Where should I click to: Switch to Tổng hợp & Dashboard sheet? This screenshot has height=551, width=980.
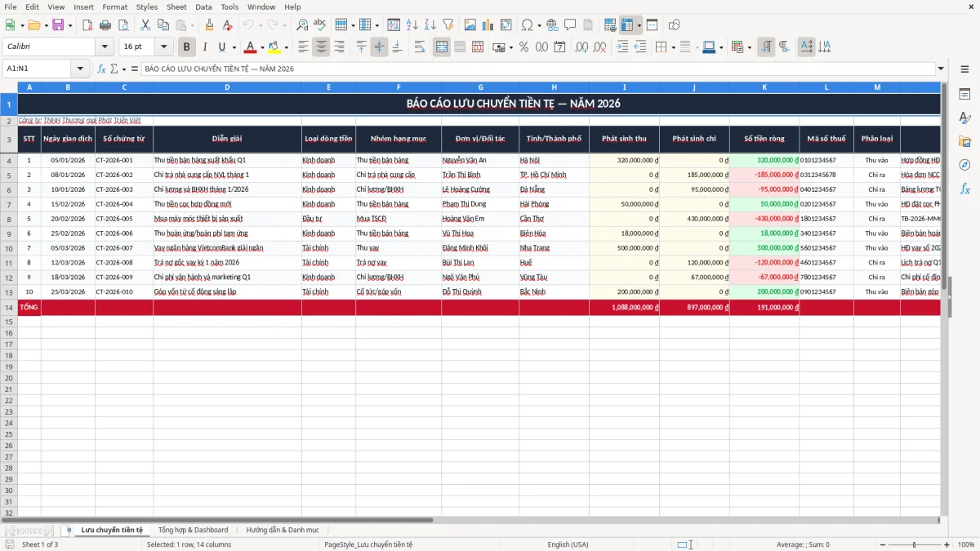coord(193,530)
